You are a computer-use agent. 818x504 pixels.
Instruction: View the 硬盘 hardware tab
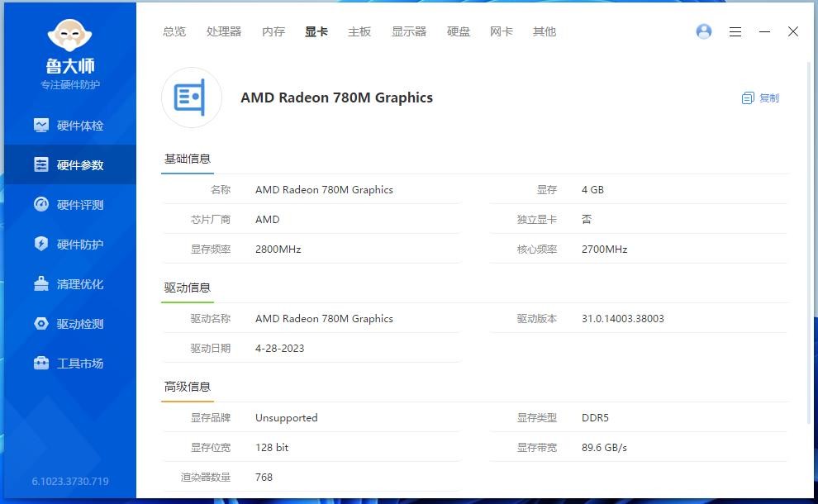coord(459,31)
